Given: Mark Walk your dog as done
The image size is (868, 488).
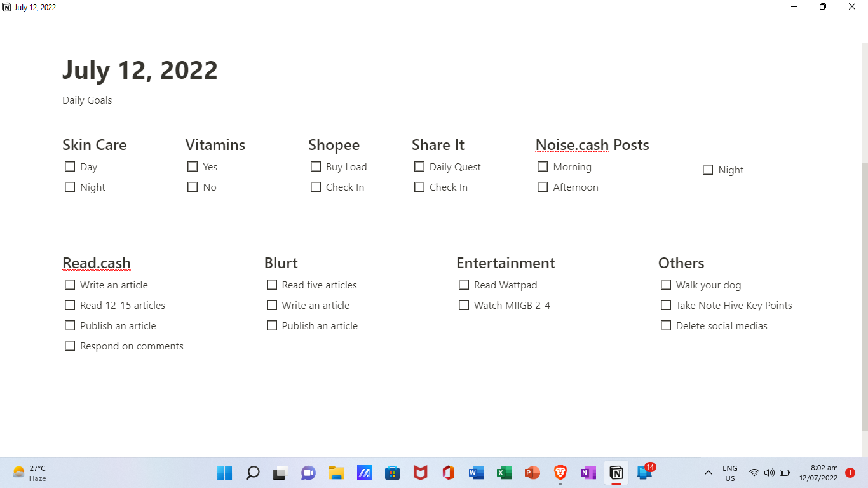Looking at the screenshot, I should click(666, 285).
